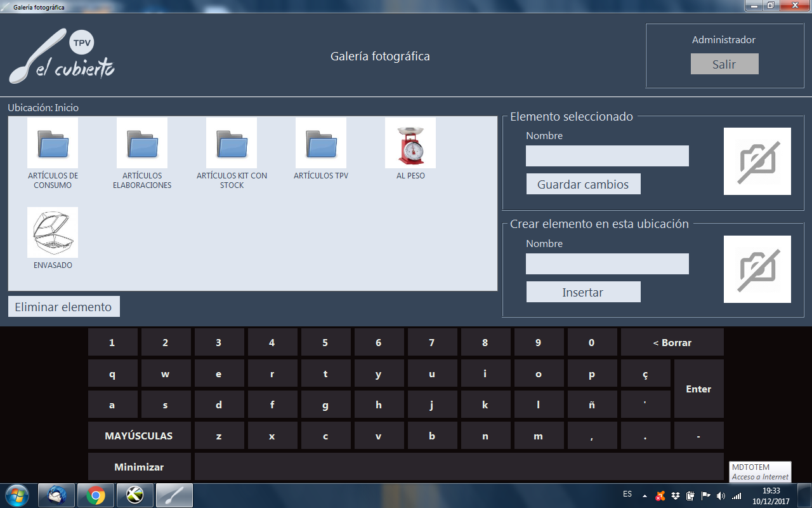Open the ARTÍCULOS TPV folder
The width and height of the screenshot is (812, 508).
point(321,143)
